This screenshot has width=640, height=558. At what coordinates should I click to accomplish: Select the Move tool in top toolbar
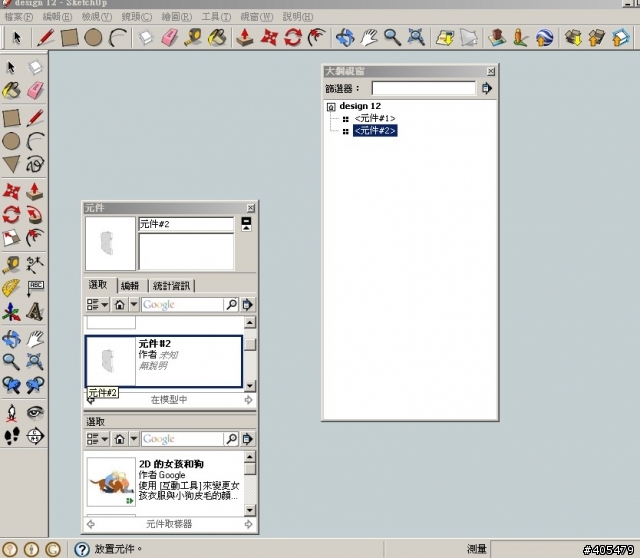coord(269,37)
